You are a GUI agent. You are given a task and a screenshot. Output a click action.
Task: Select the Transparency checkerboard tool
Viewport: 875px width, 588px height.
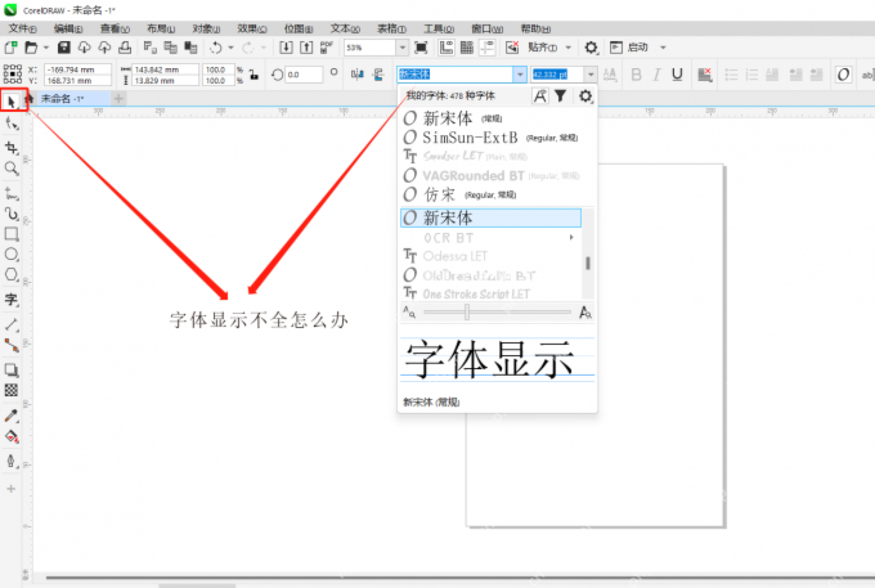(x=12, y=390)
